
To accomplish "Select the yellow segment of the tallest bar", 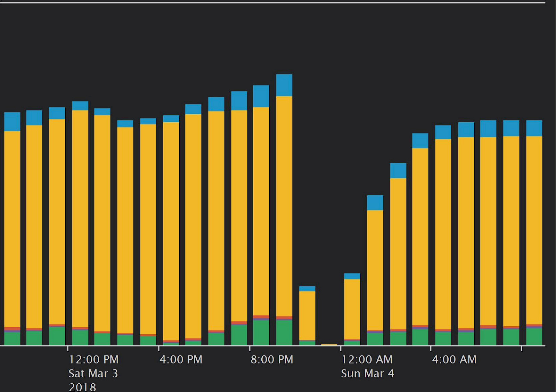I will (x=284, y=206).
